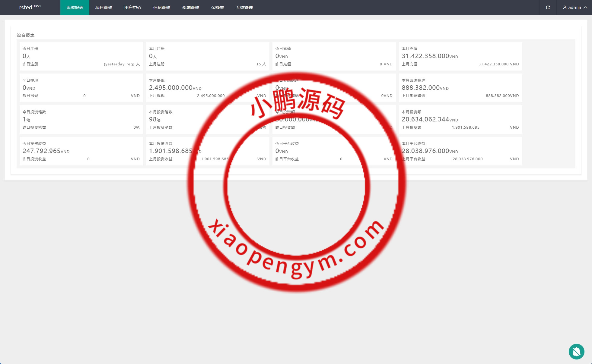
Task: Open the 余额宝 menu
Action: point(218,8)
